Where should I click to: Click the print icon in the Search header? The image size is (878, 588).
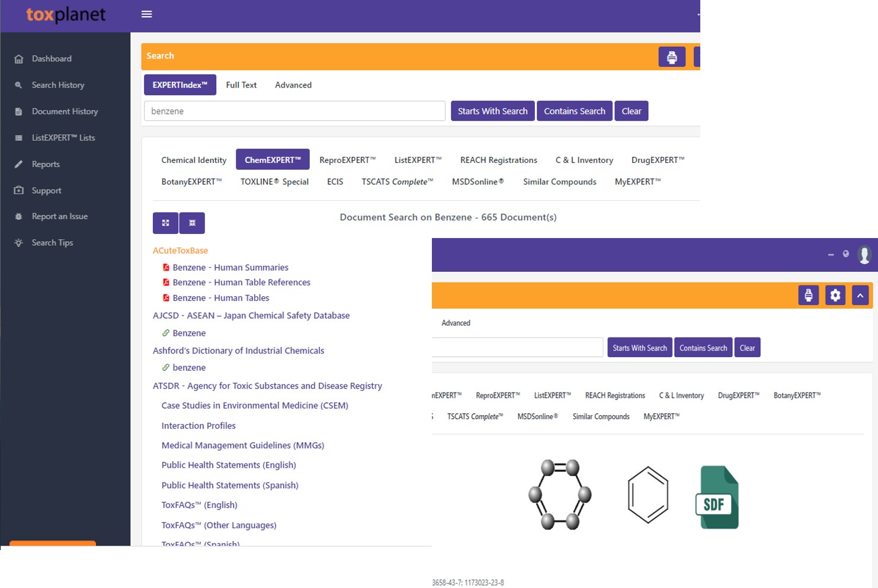point(672,57)
